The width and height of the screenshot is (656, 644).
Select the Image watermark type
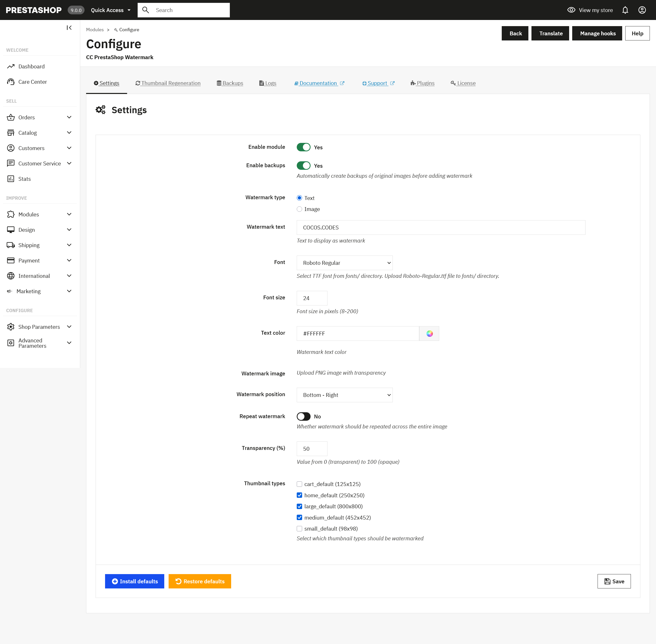pyautogui.click(x=299, y=209)
